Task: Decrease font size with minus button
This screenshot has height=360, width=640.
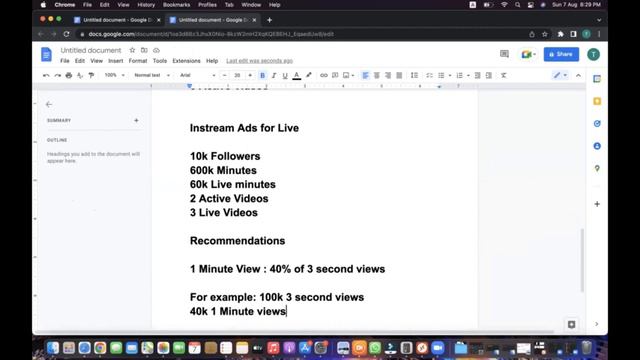Action: point(224,75)
